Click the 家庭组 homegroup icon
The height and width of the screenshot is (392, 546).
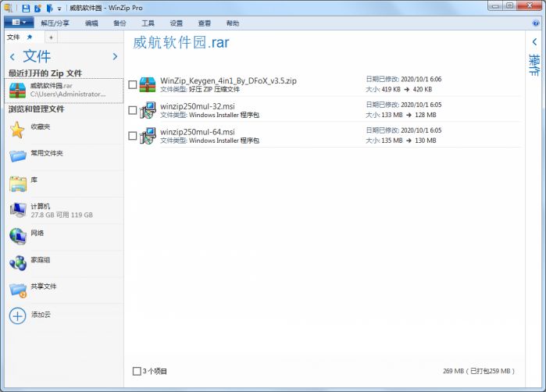(18, 263)
